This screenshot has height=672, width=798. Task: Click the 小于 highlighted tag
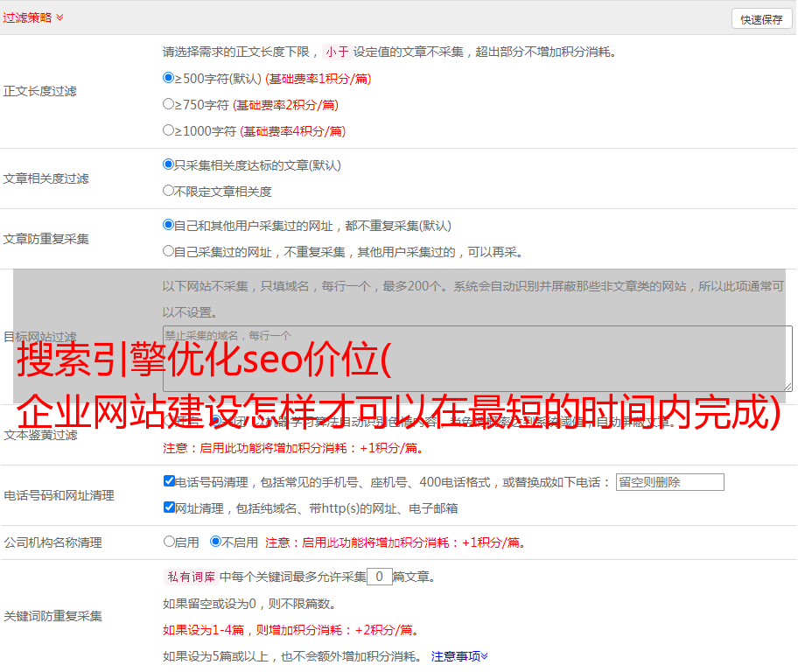tap(338, 52)
